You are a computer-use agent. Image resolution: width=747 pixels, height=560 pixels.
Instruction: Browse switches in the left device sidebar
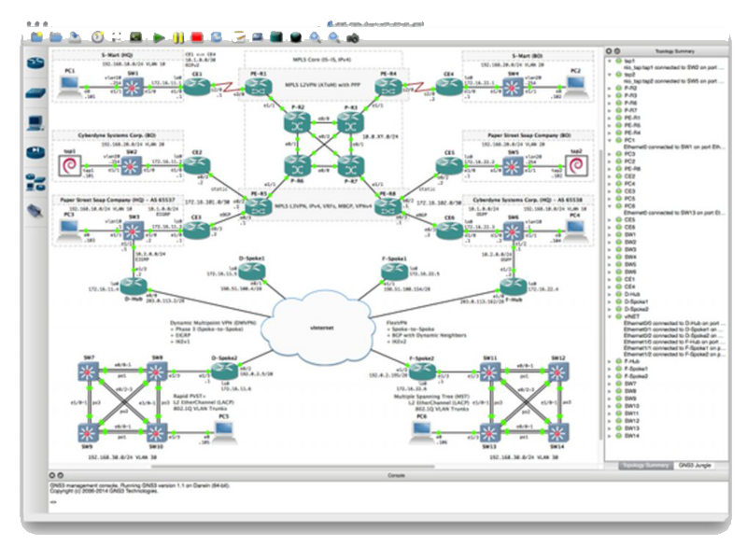(x=35, y=93)
